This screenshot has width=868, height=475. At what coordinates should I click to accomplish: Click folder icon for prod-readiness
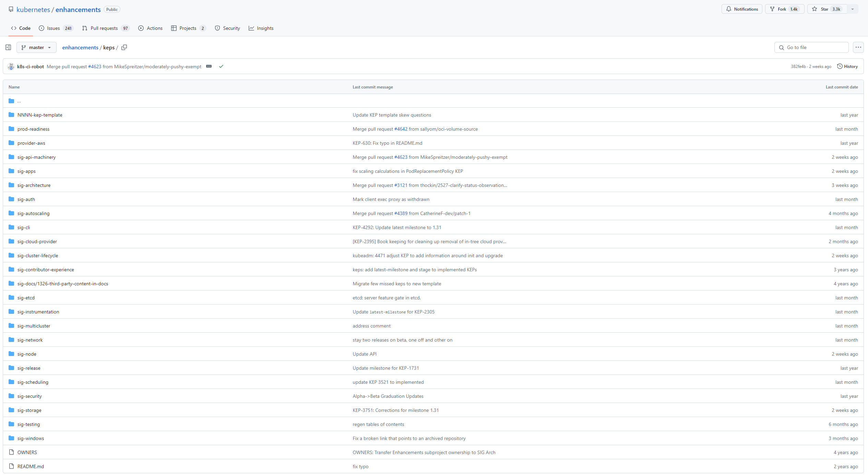coord(11,129)
